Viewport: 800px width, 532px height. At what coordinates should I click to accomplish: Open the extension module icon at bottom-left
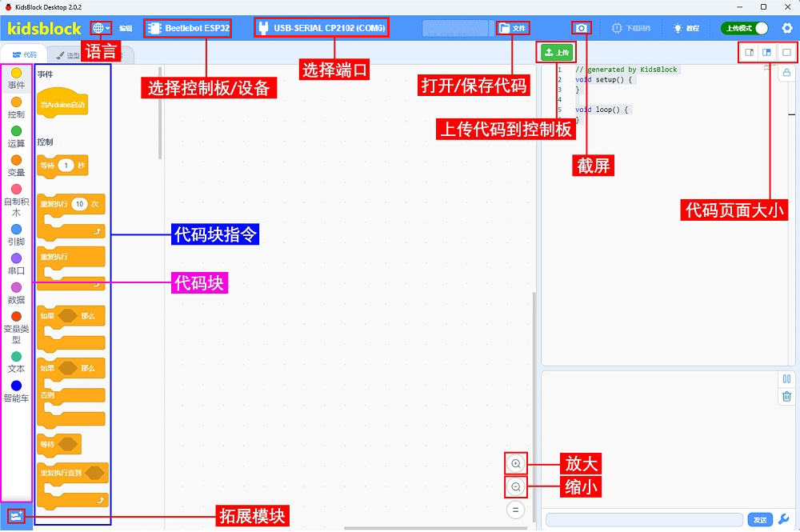tap(16, 516)
